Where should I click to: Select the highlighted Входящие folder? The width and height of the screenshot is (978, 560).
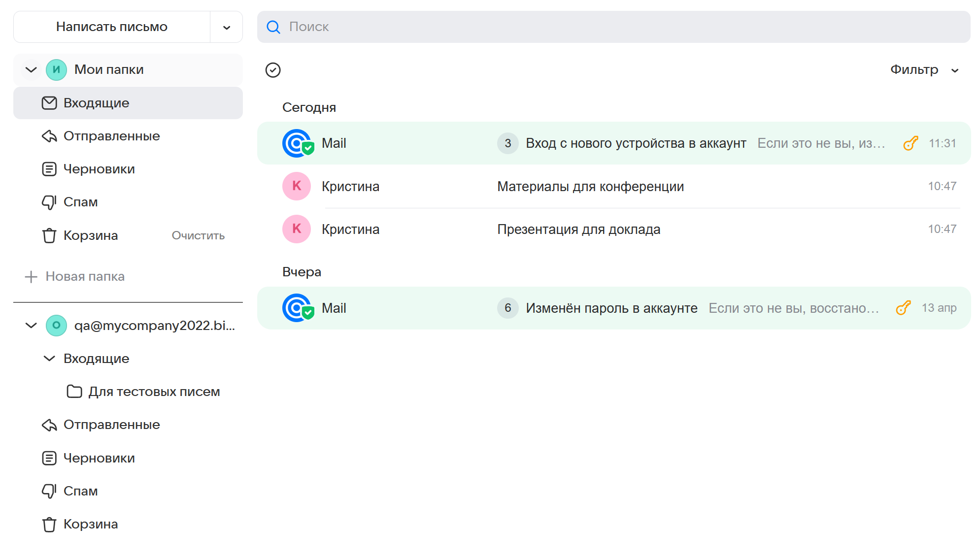(96, 103)
